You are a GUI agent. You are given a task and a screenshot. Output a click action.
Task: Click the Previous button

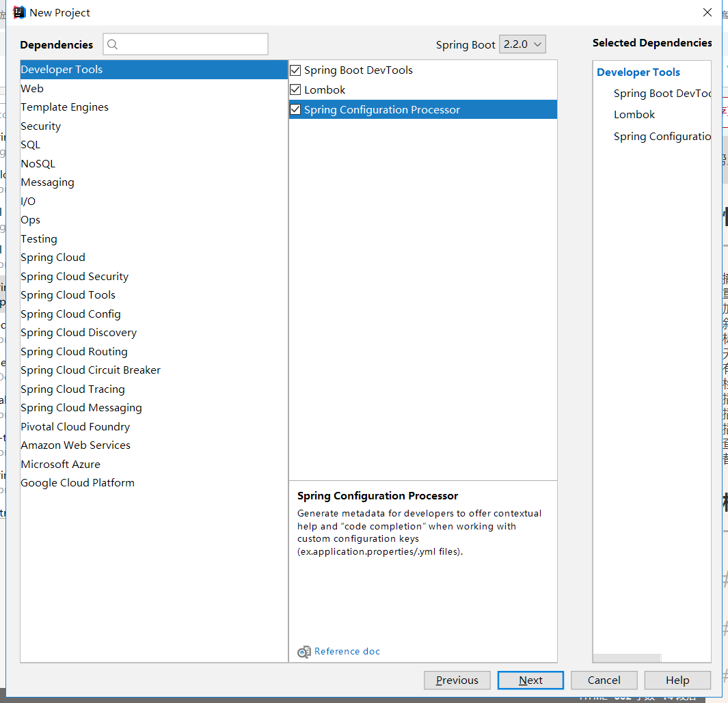click(457, 680)
